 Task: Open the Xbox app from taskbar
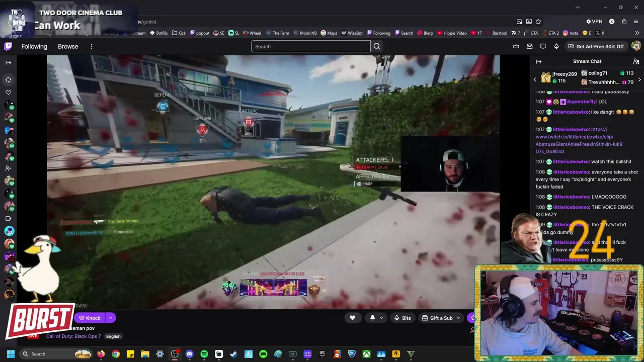click(x=366, y=354)
